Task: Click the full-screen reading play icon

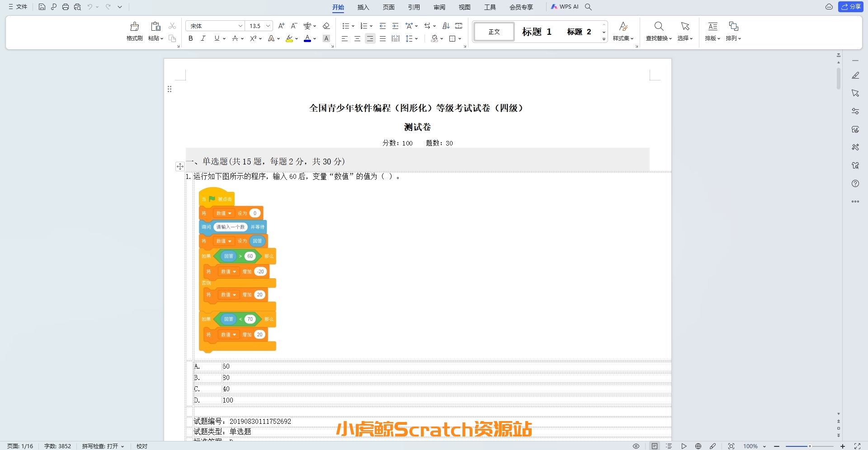Action: click(684, 446)
